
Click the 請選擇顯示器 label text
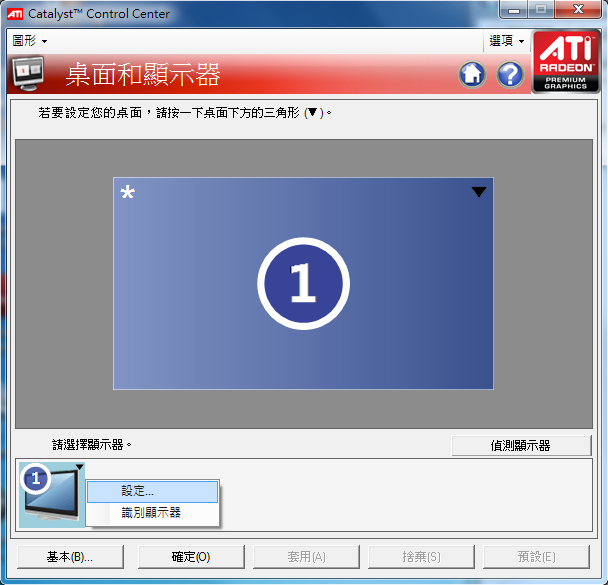[92, 445]
